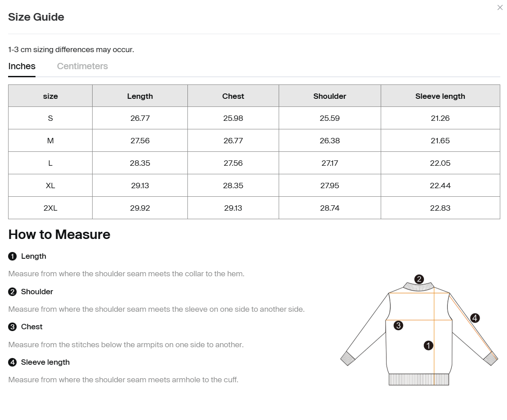Select the row for size M
Screen dimensions: 507x420
[x=50, y=140]
